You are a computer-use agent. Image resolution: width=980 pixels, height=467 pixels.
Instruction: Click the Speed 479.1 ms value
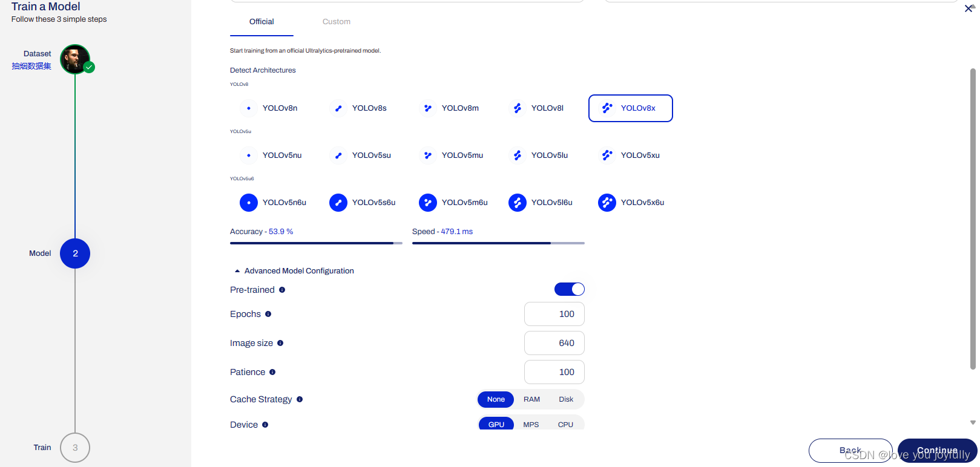[457, 232]
